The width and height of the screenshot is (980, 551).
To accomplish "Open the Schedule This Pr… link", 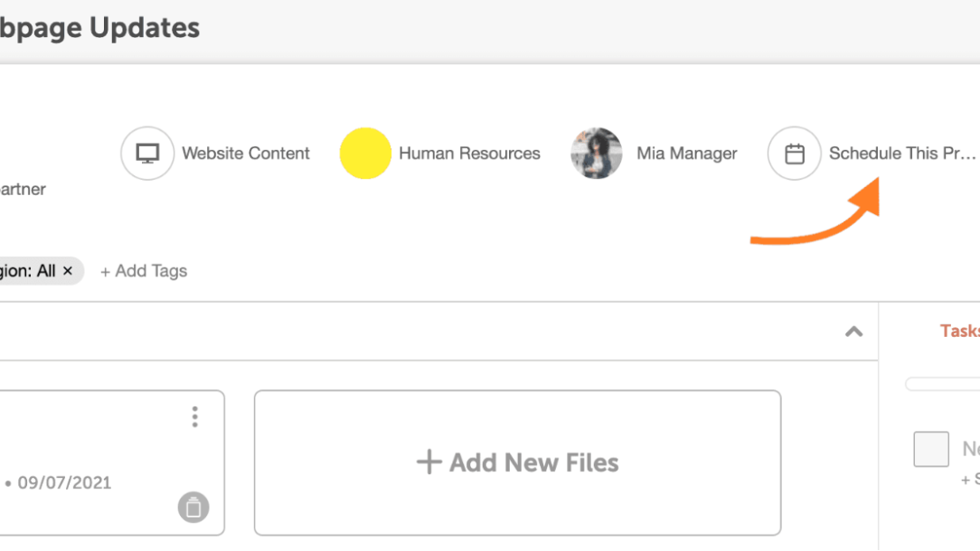I will click(902, 153).
